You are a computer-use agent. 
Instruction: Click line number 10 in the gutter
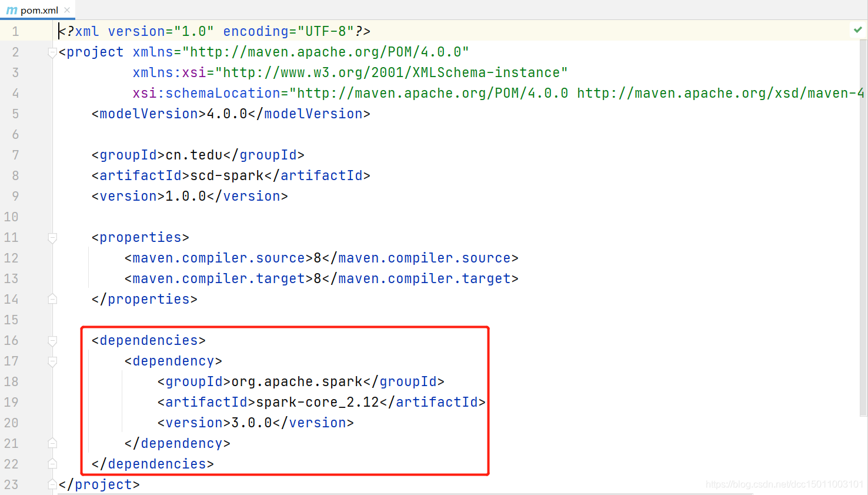coord(11,217)
